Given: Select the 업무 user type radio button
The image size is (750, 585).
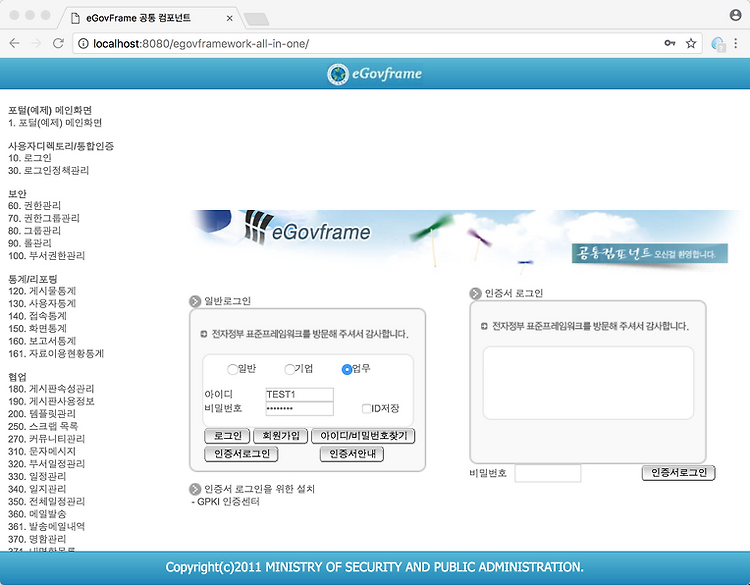Looking at the screenshot, I should pyautogui.click(x=347, y=369).
